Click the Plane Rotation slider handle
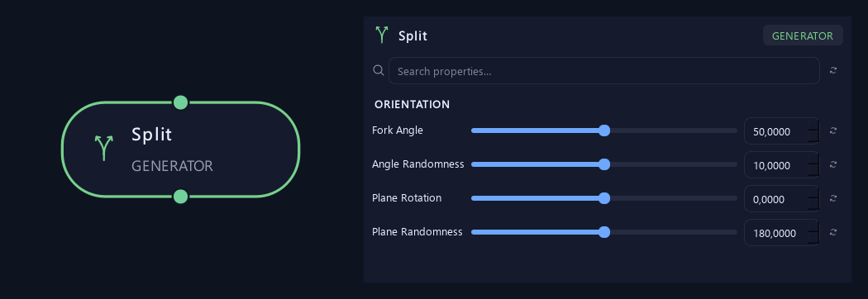This screenshot has height=299, width=868. point(604,198)
